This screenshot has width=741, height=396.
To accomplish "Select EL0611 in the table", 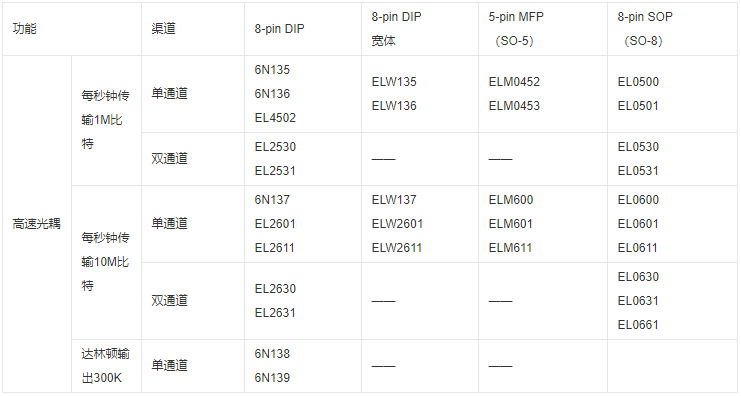I will (x=638, y=248).
